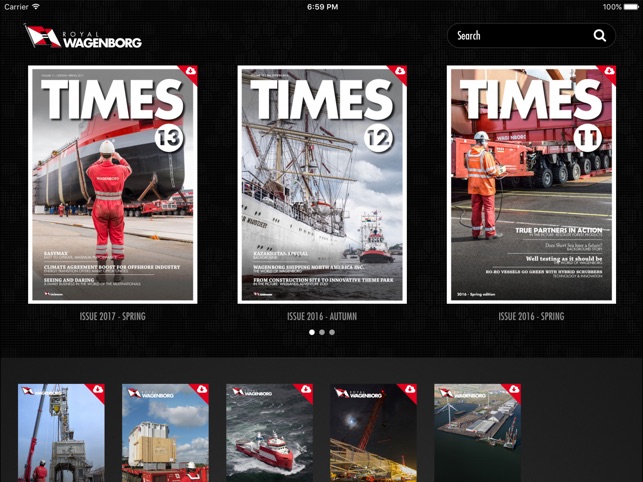The image size is (643, 482).
Task: Download the red vessel brochure cloud icon
Action: [x=306, y=389]
